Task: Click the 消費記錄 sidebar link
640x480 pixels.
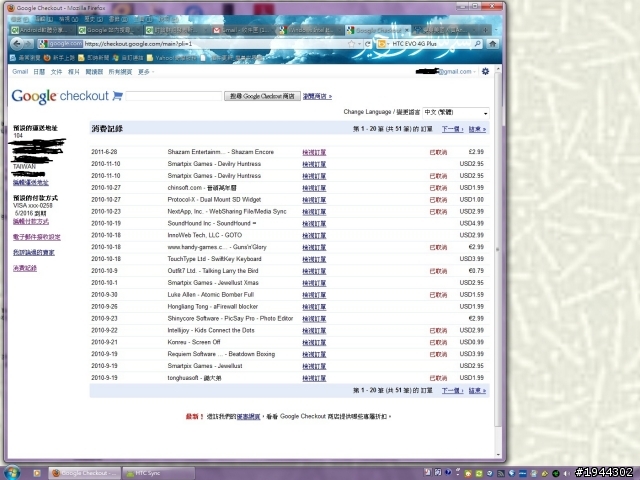Action: (x=25, y=268)
